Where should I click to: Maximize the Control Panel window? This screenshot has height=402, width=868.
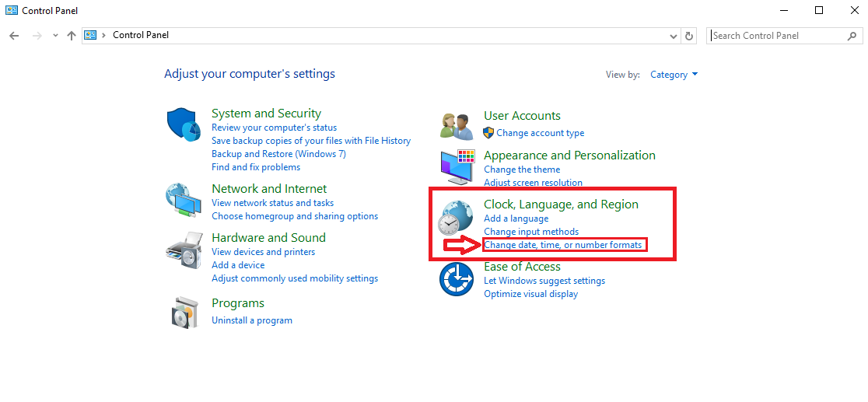pyautogui.click(x=819, y=10)
